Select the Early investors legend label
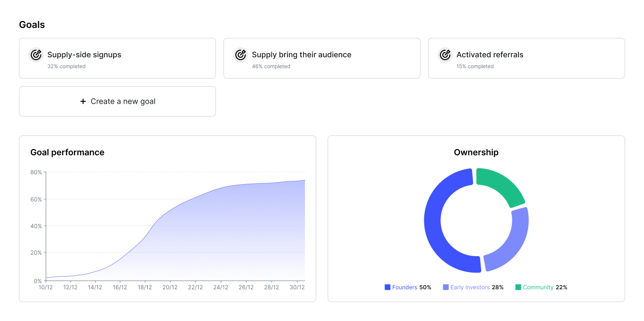 coord(470,287)
